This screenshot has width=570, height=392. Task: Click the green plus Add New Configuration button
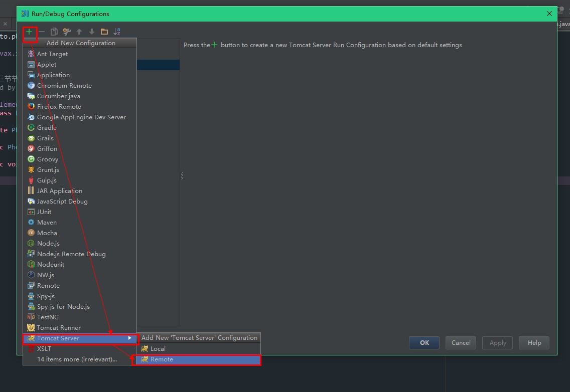(29, 32)
